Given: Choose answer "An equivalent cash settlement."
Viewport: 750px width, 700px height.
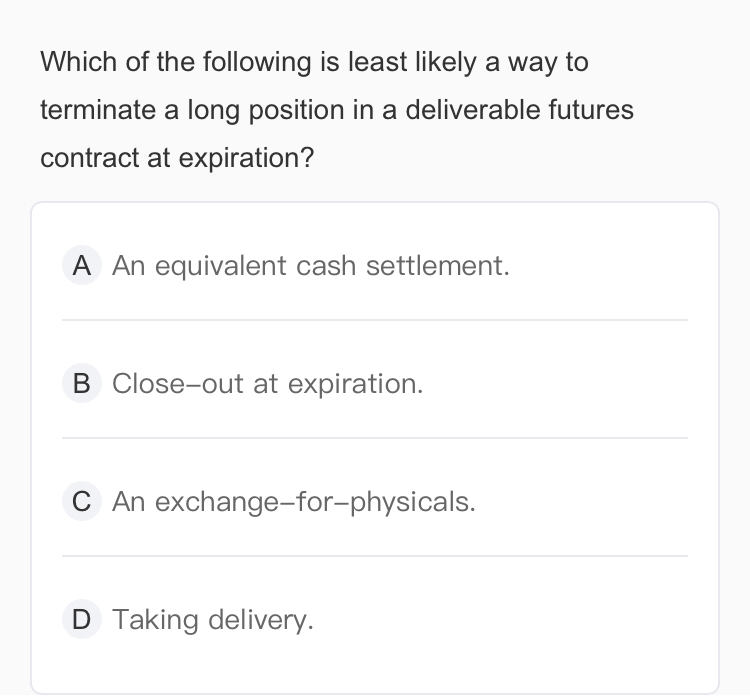Looking at the screenshot, I should (311, 266).
